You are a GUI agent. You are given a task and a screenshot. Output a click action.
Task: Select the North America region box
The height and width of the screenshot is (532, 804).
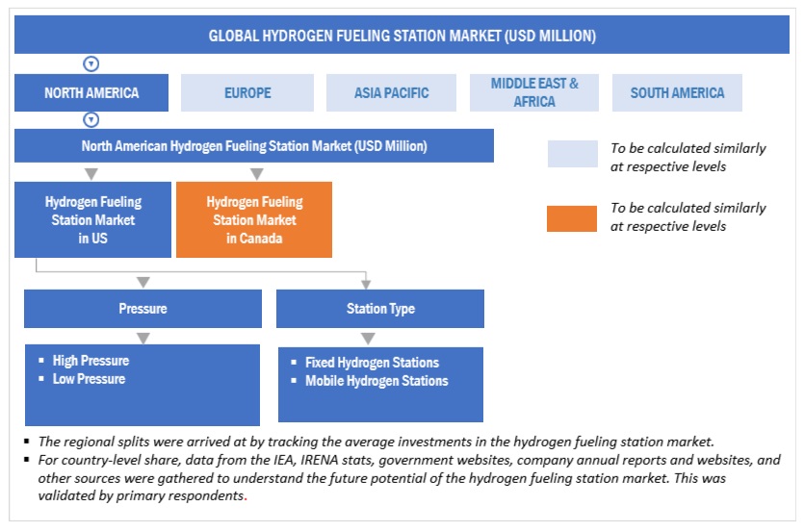point(91,92)
